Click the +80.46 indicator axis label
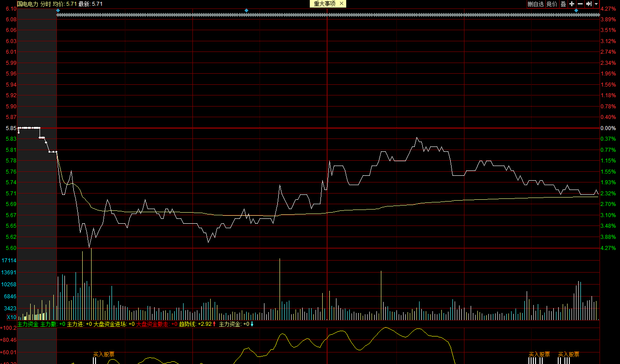The width and height of the screenshot is (620, 364). (x=8, y=340)
